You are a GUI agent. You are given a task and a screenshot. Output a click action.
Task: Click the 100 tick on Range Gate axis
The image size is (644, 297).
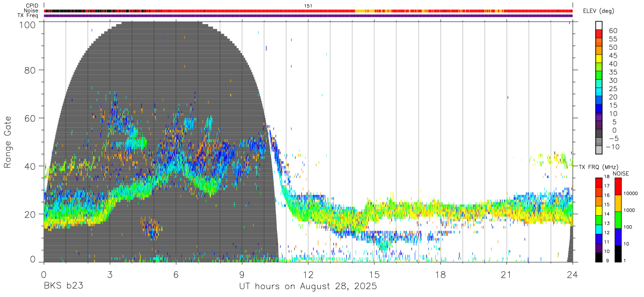(x=27, y=25)
